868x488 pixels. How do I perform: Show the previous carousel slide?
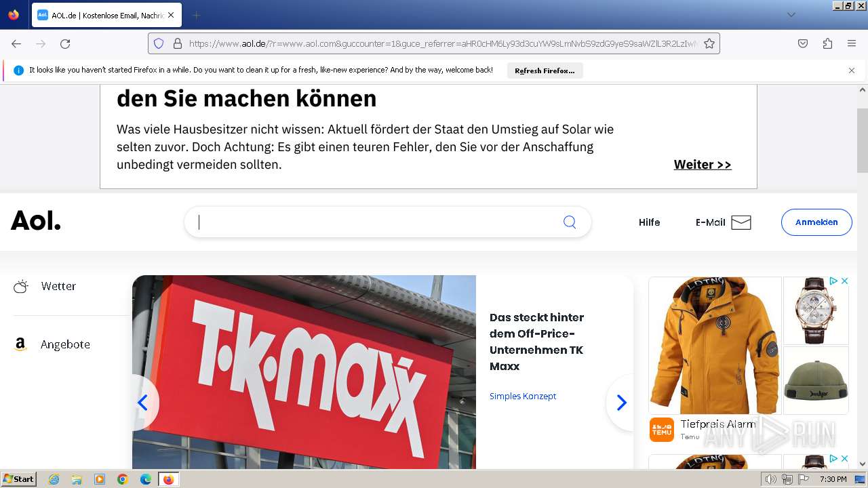click(x=143, y=403)
